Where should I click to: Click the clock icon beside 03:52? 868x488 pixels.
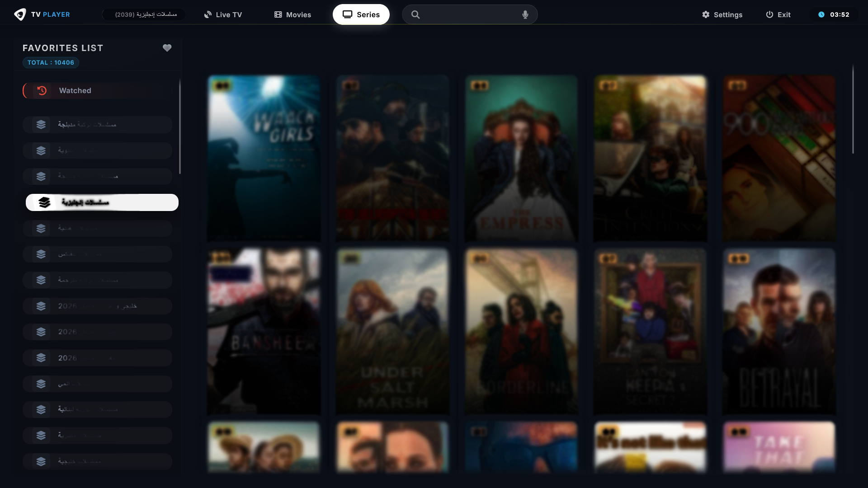(x=822, y=14)
